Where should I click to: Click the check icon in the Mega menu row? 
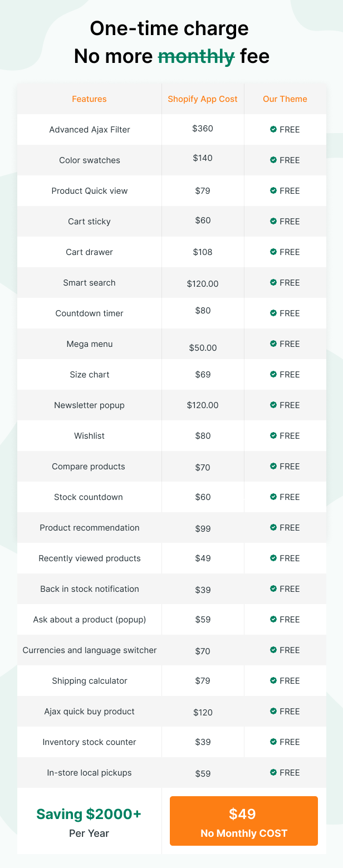coord(273,344)
